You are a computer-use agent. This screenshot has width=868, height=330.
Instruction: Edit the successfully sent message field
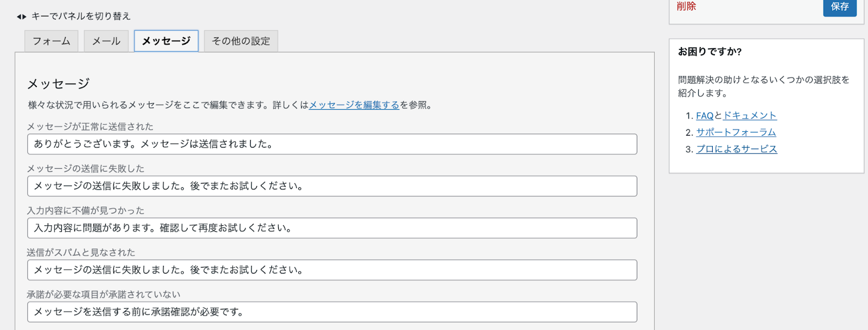click(332, 144)
